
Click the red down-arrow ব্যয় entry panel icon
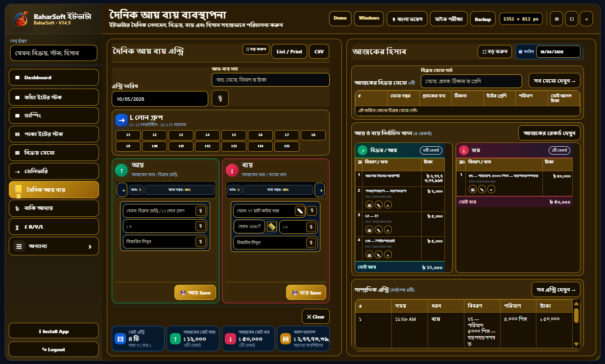click(232, 170)
